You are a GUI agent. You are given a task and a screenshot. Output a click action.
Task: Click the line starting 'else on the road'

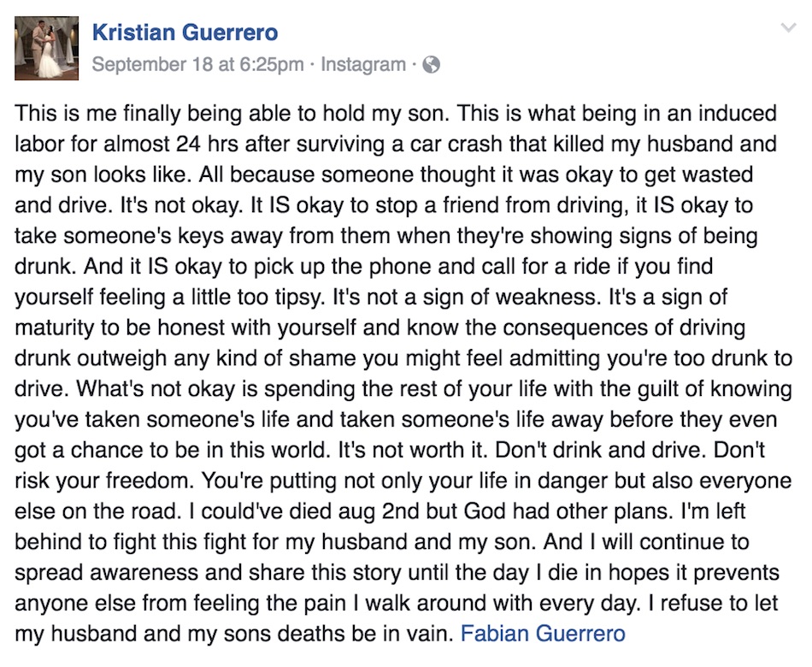380,511
